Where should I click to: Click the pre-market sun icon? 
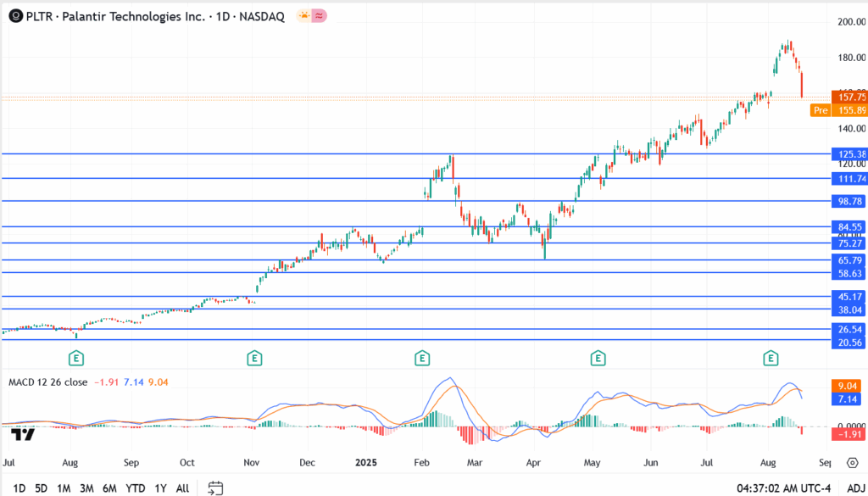[303, 16]
